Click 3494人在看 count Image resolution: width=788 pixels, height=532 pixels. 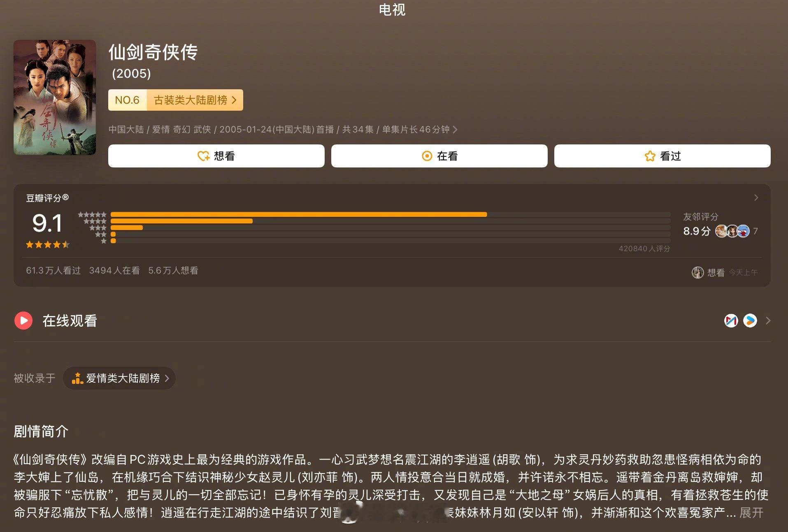point(114,270)
